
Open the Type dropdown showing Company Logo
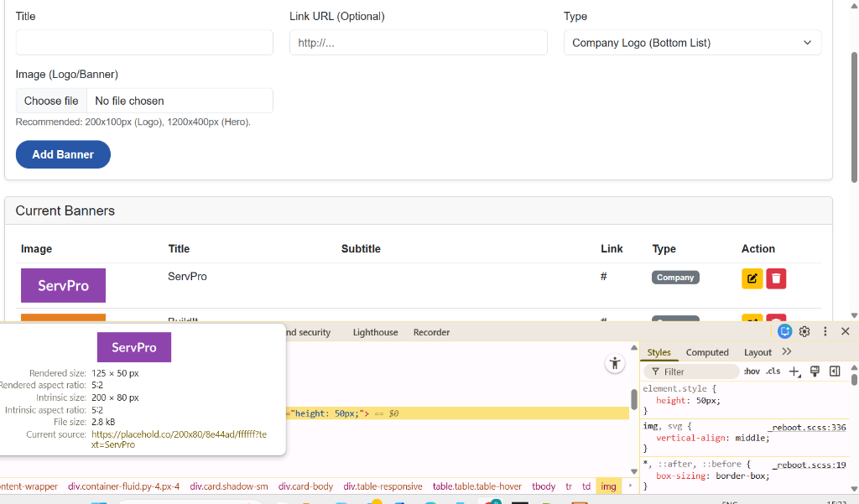pyautogui.click(x=692, y=43)
